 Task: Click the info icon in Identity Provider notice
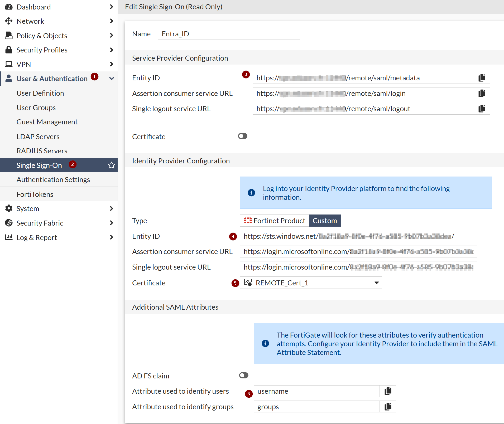[x=251, y=193]
